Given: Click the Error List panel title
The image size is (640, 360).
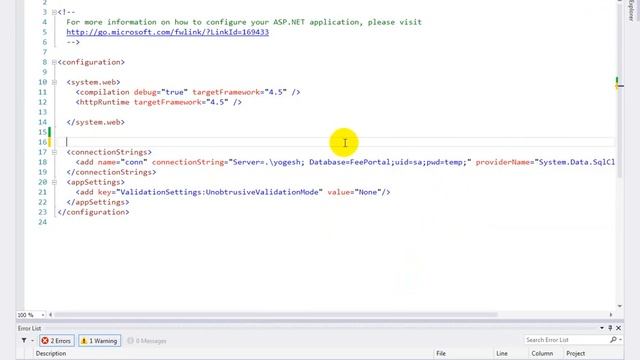Looking at the screenshot, I should [29, 329].
